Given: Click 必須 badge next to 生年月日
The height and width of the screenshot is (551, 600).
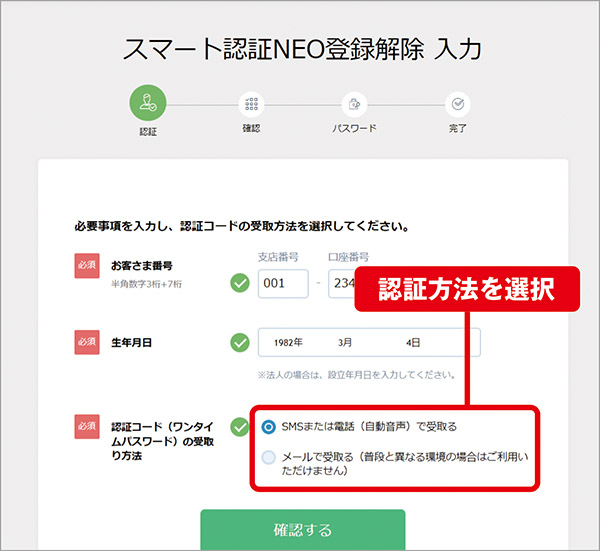Looking at the screenshot, I should 87,342.
